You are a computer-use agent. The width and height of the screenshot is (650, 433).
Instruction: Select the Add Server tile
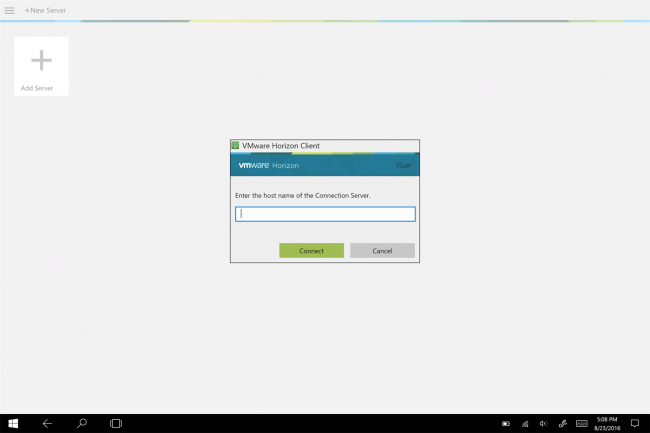41,66
